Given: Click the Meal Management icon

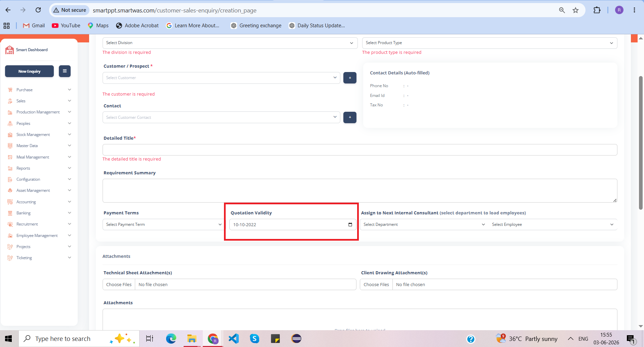Looking at the screenshot, I should (10, 157).
